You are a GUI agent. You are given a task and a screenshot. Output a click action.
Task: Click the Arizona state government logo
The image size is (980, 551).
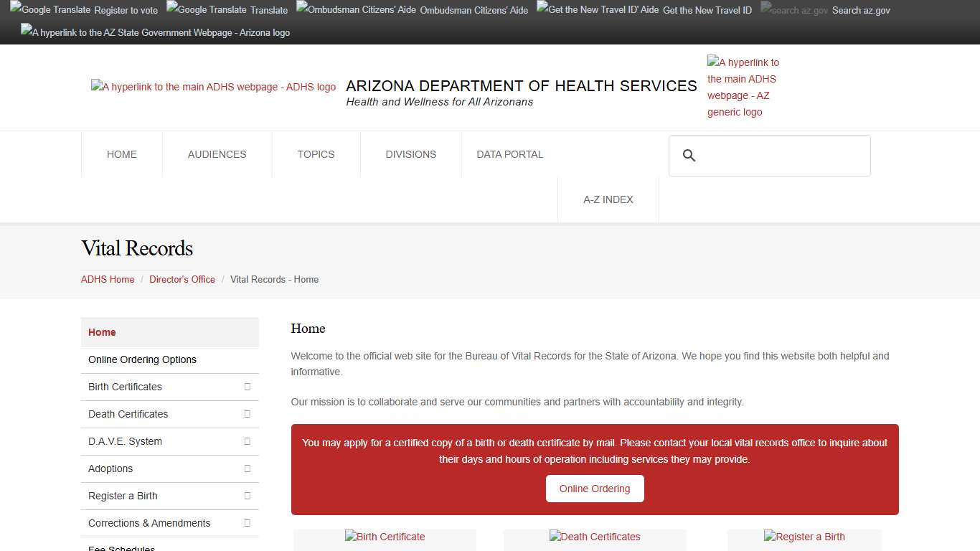coord(155,32)
